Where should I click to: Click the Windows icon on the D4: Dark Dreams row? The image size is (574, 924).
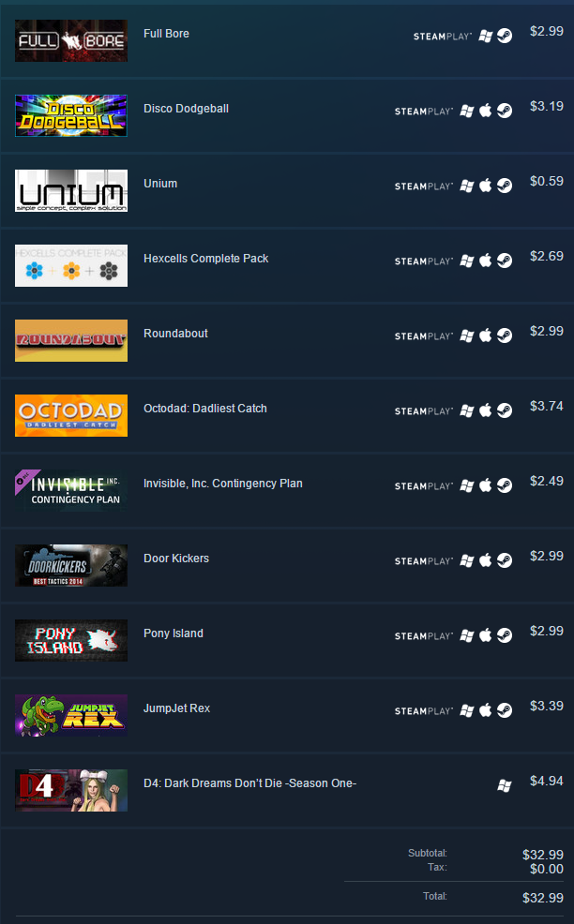click(x=505, y=785)
